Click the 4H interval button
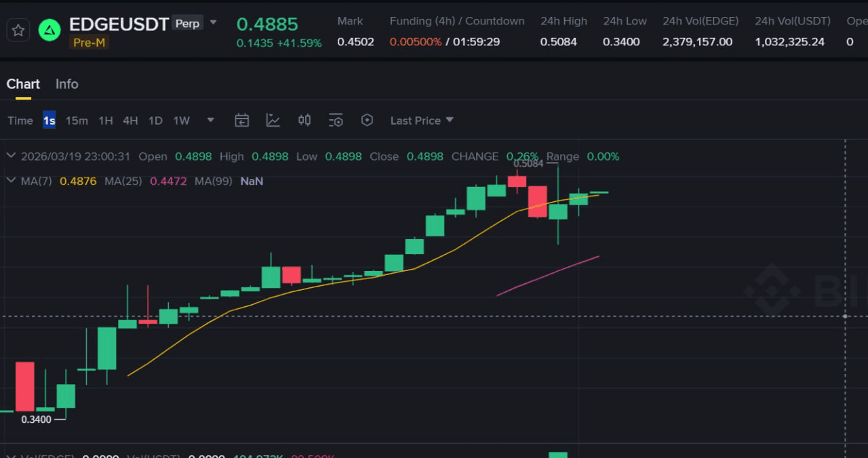This screenshot has width=868, height=458. tap(130, 121)
